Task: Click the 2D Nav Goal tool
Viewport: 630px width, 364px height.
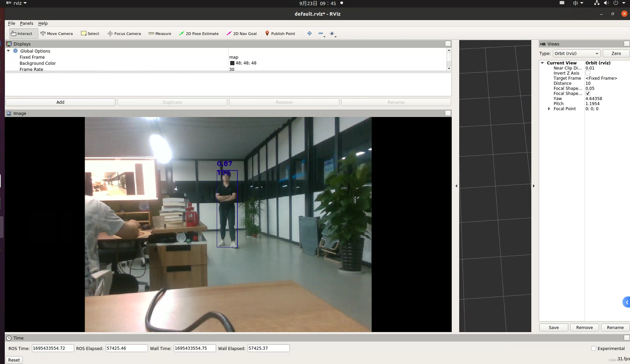Action: tap(242, 33)
